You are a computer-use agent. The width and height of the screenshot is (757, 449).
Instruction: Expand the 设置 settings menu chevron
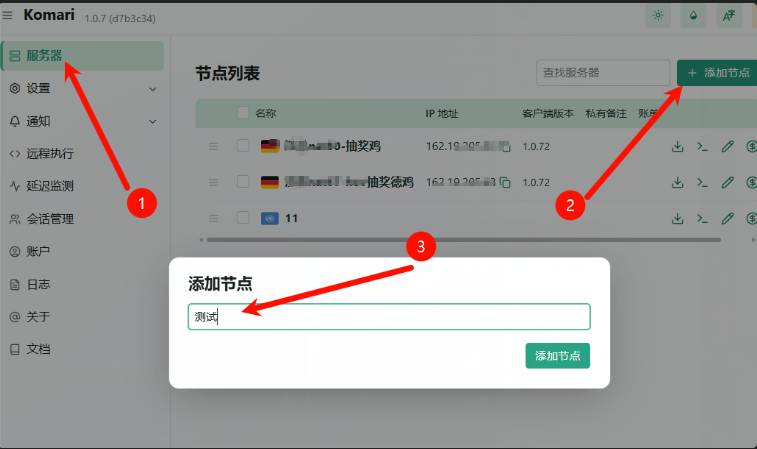coord(153,89)
